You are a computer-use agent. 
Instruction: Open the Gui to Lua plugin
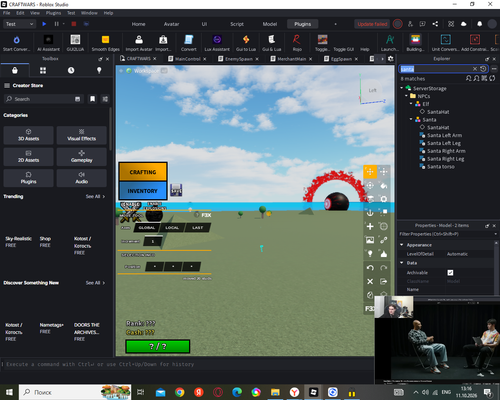point(246,43)
